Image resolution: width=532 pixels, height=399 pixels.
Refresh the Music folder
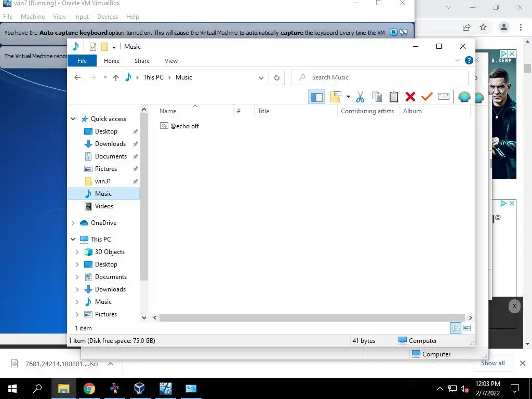pos(277,78)
